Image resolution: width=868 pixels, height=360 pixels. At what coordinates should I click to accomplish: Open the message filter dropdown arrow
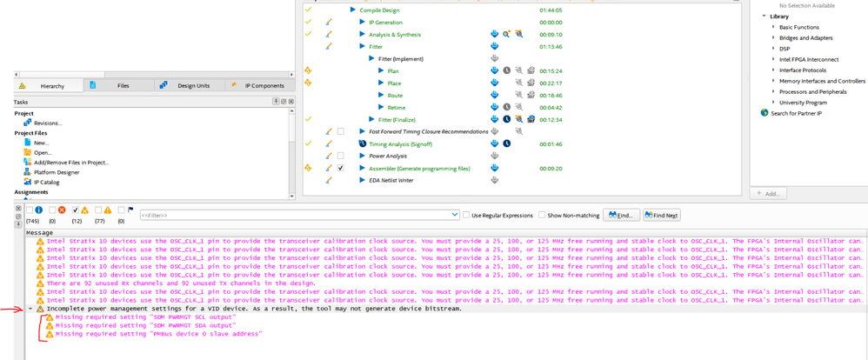455,215
